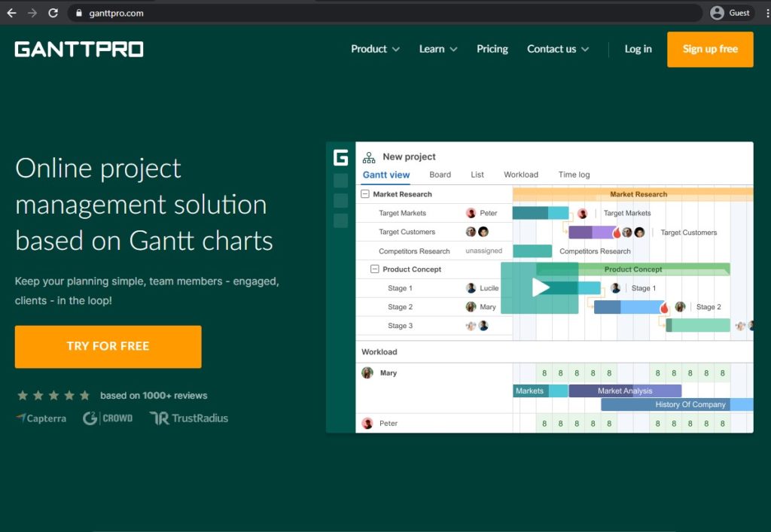Click Lucile's avatar on the Stage 1 row
Viewport: 771px width, 532px height.
click(x=471, y=287)
